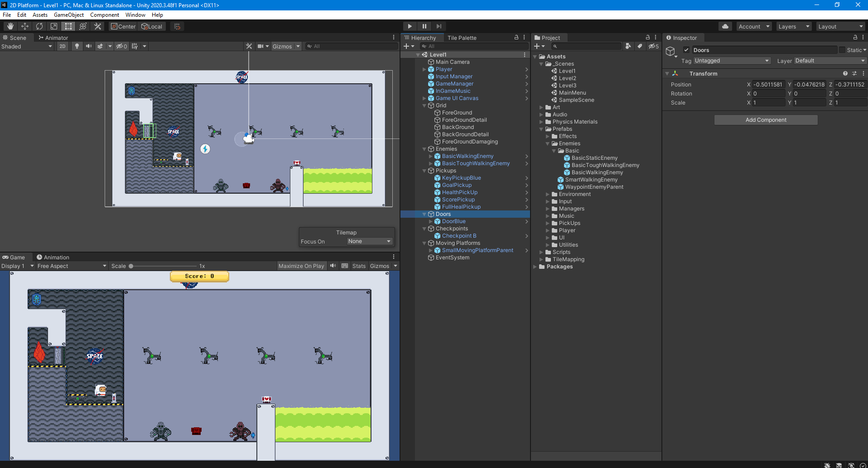Click the grid snapping icon in the toolbar

click(177, 26)
